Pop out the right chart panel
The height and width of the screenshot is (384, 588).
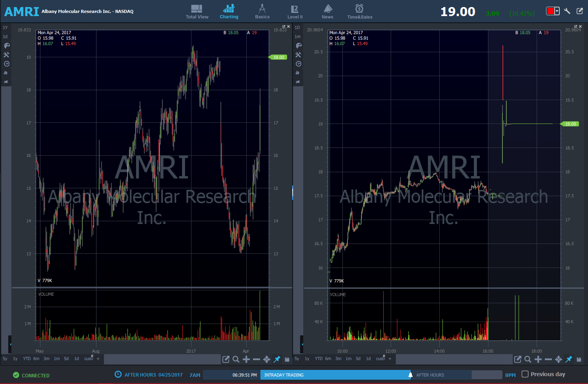(576, 27)
